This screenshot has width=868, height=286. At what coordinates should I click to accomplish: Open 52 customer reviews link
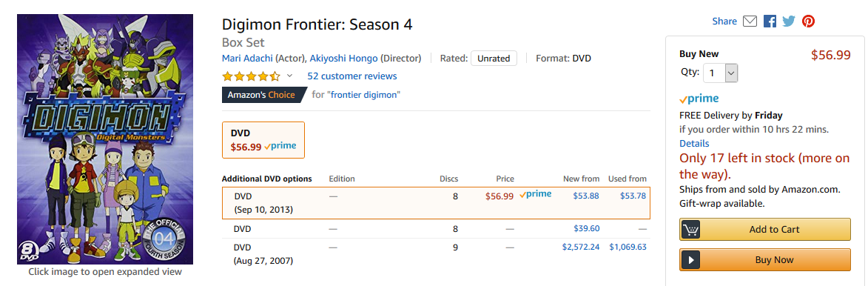pos(352,76)
